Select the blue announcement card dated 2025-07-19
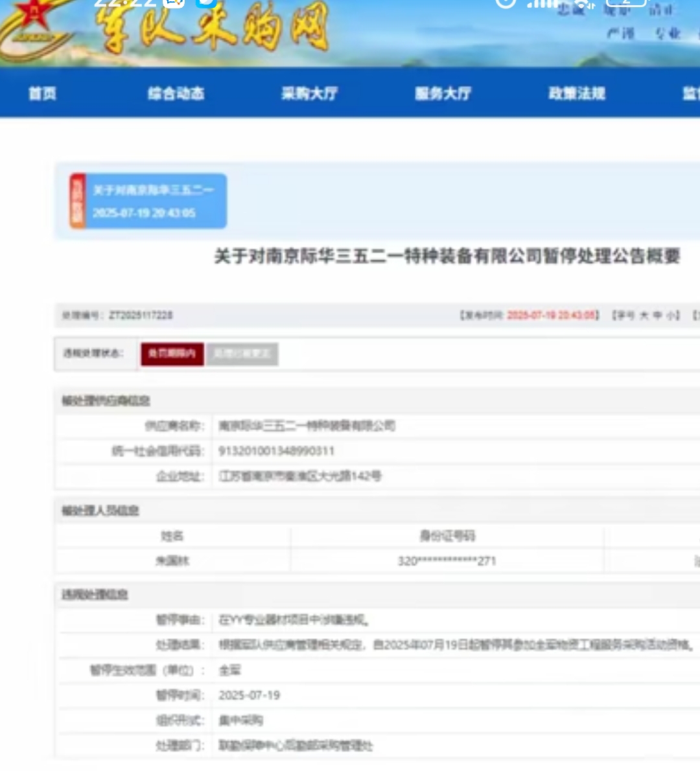Screen dimensions: 700x771 (148, 201)
